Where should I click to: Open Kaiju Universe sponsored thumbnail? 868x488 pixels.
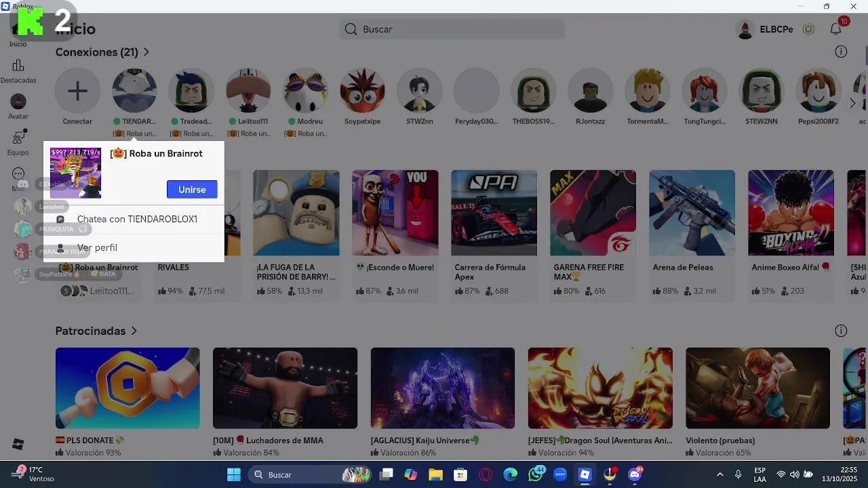click(443, 388)
